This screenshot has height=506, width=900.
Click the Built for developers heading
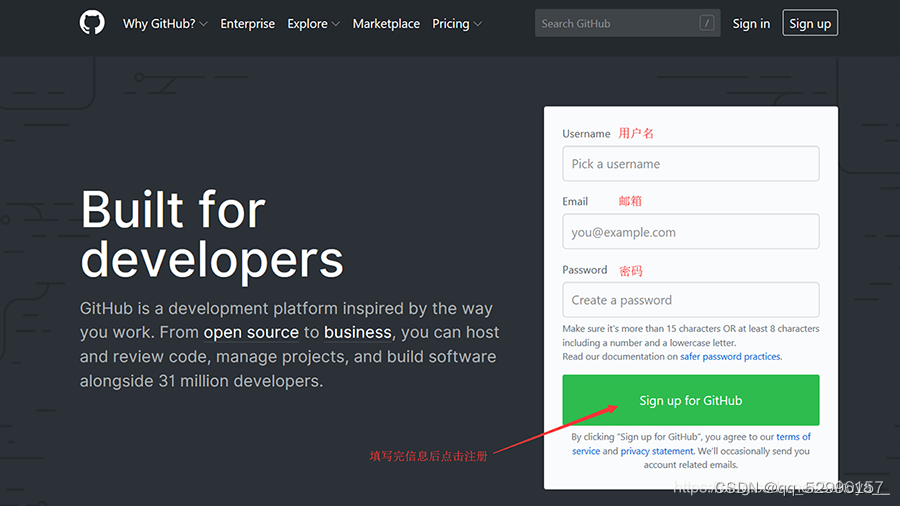[212, 235]
